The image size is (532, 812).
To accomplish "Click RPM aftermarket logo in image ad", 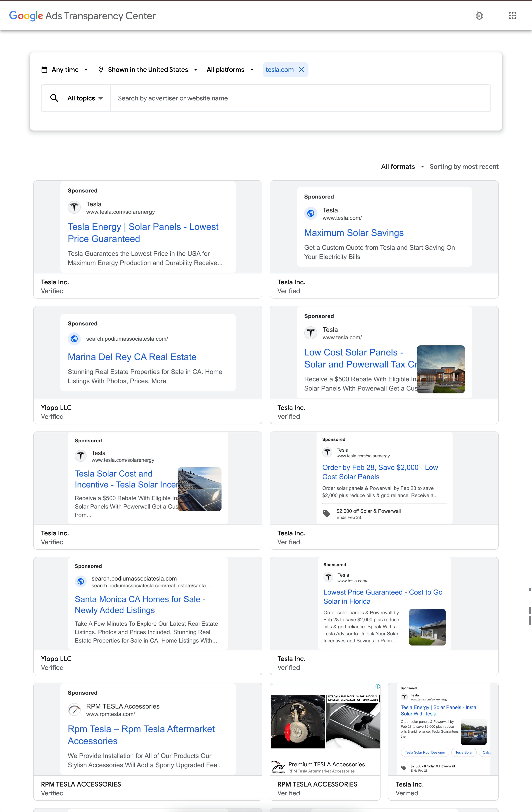I will pos(278,767).
